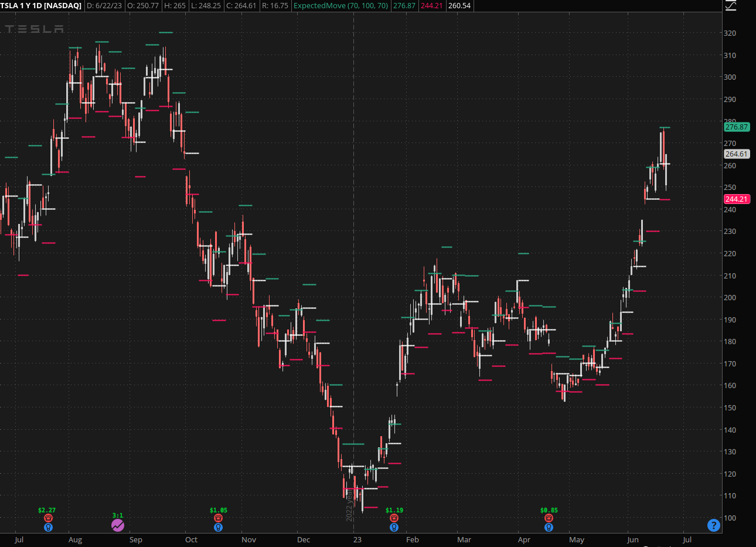756x547 pixels.
Task: Click the Feb label on the time axis
Action: (x=413, y=540)
